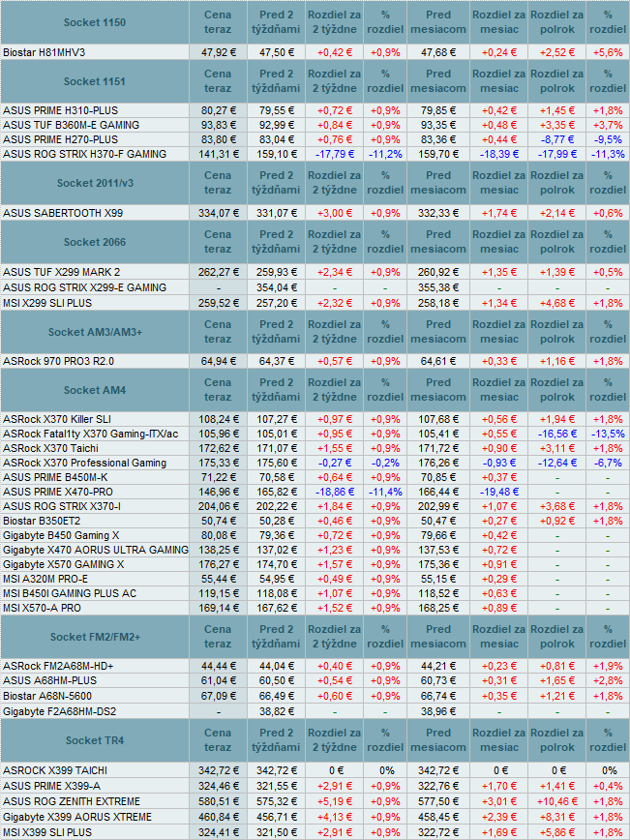Select the Socket AM3/AM3+ header

click(95, 332)
